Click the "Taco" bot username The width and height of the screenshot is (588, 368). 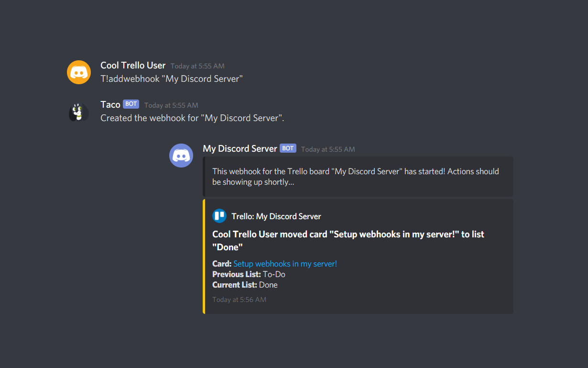[x=110, y=105]
